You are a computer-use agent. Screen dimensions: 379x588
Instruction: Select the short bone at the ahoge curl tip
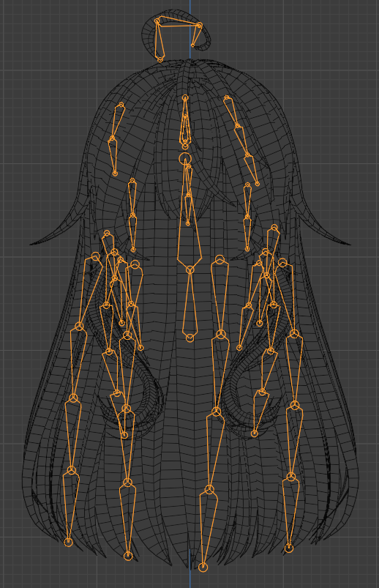click(196, 35)
